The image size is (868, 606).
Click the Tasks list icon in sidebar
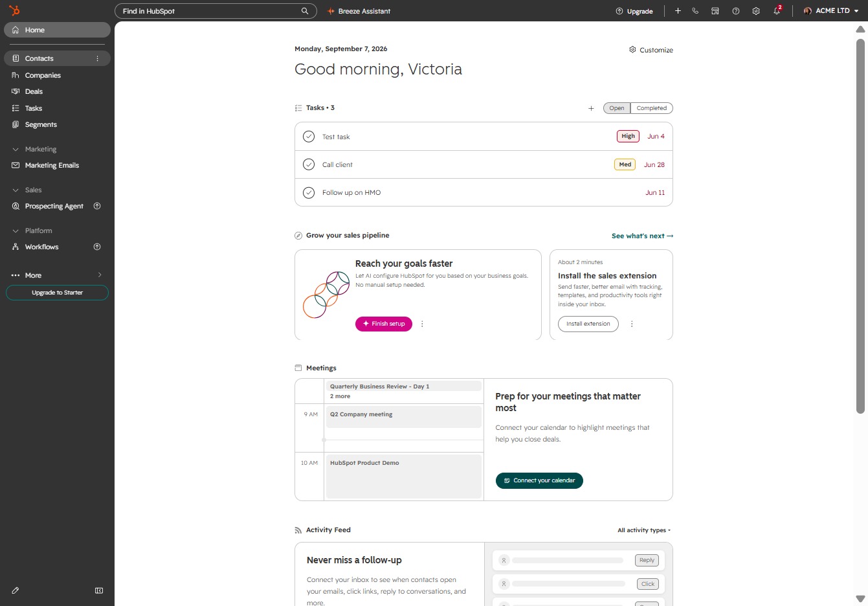tap(16, 108)
